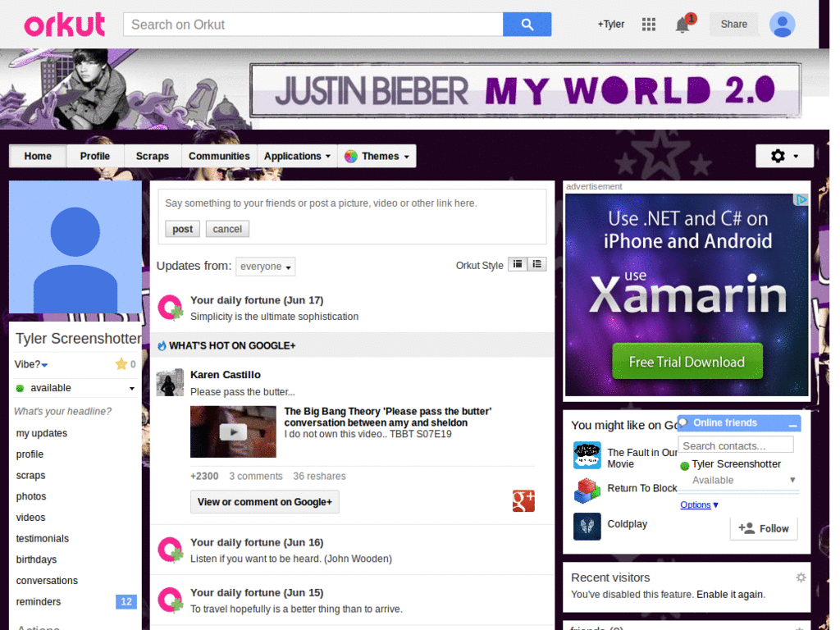
Task: Click the Search contacts field
Action: click(x=736, y=445)
